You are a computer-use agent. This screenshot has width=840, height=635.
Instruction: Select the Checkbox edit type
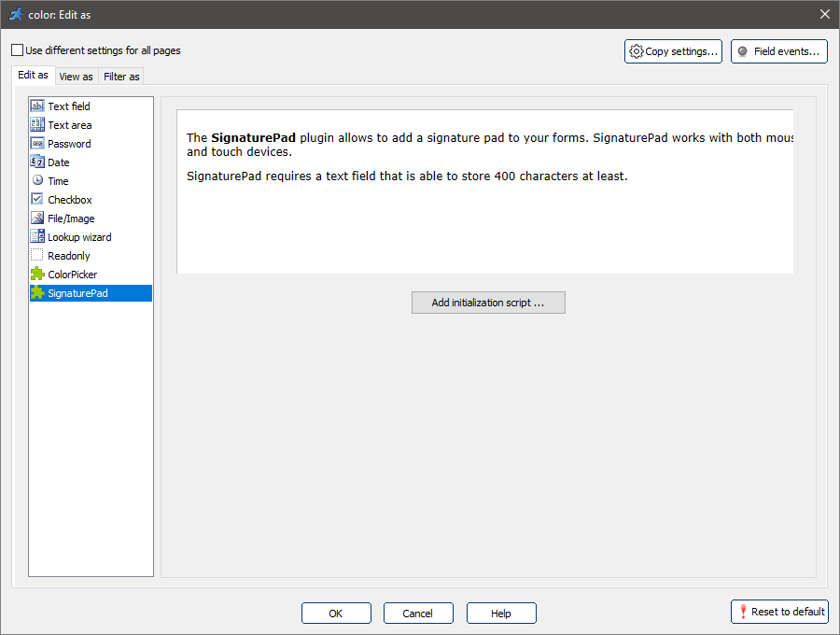70,200
